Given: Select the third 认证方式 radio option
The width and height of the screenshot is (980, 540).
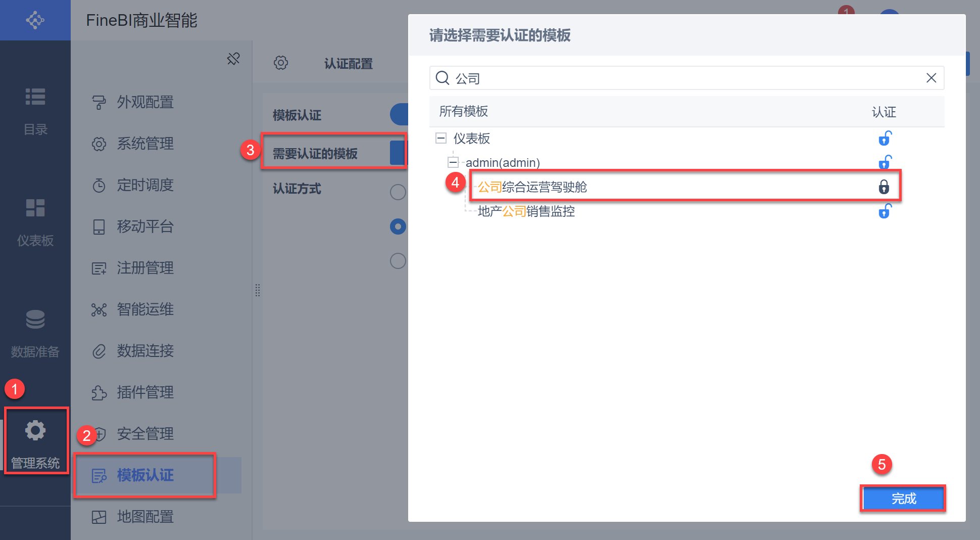Looking at the screenshot, I should point(398,261).
